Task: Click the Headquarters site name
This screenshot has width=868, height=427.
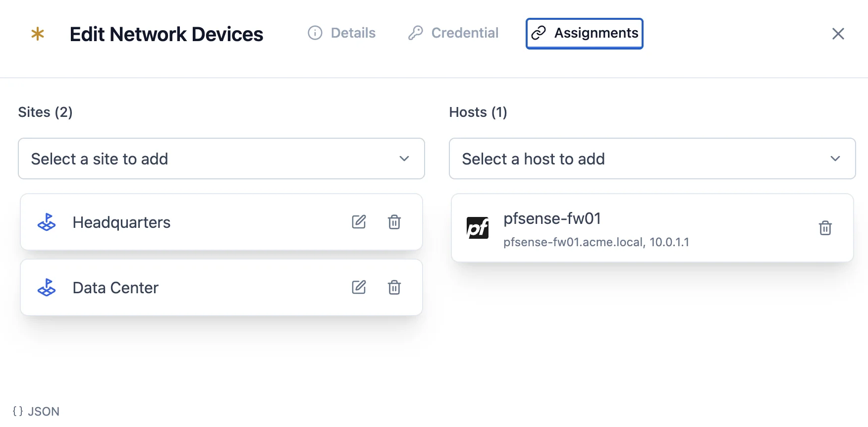Action: click(x=121, y=222)
